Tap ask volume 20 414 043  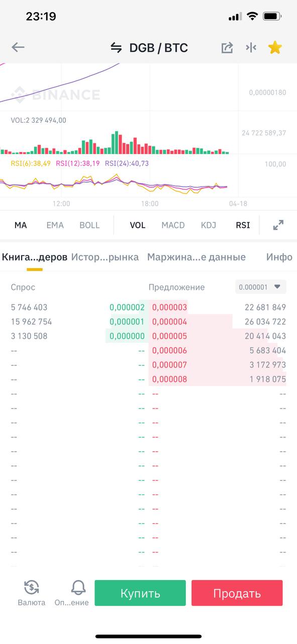click(x=265, y=336)
